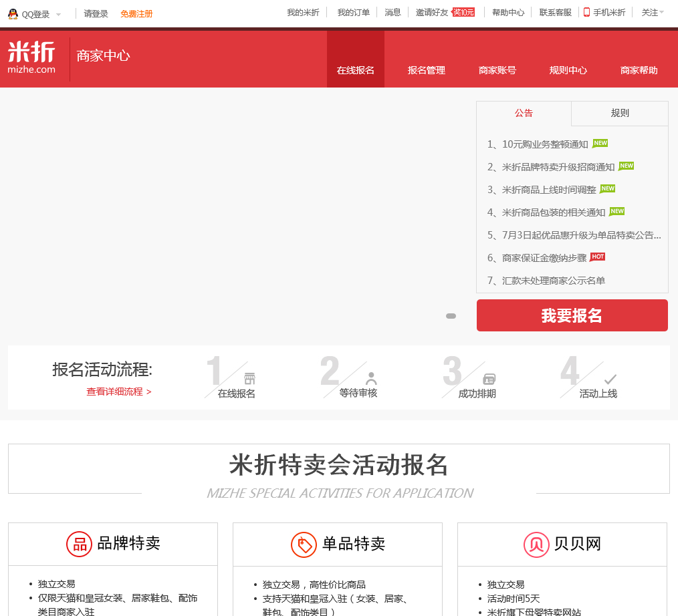Viewport: 678px width, 616px height.
Task: Click NEW badge beside 10元购业务整顿通知
Action: click(600, 143)
